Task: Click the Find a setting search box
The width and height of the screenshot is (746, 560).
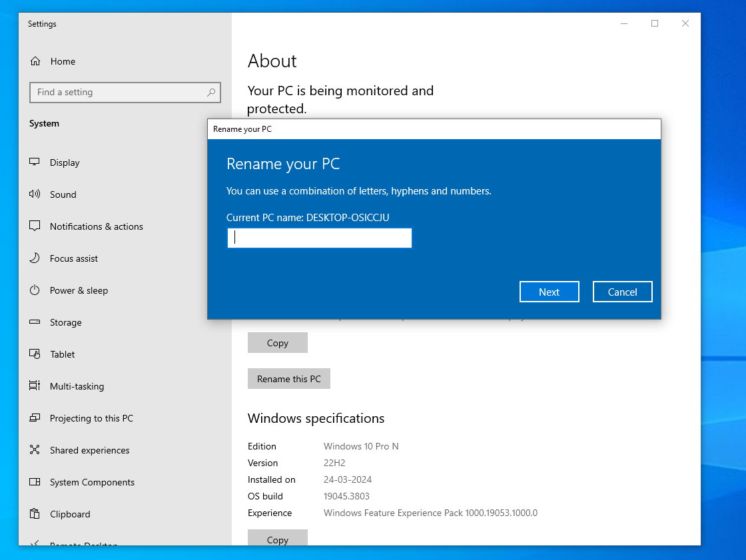Action: point(125,93)
